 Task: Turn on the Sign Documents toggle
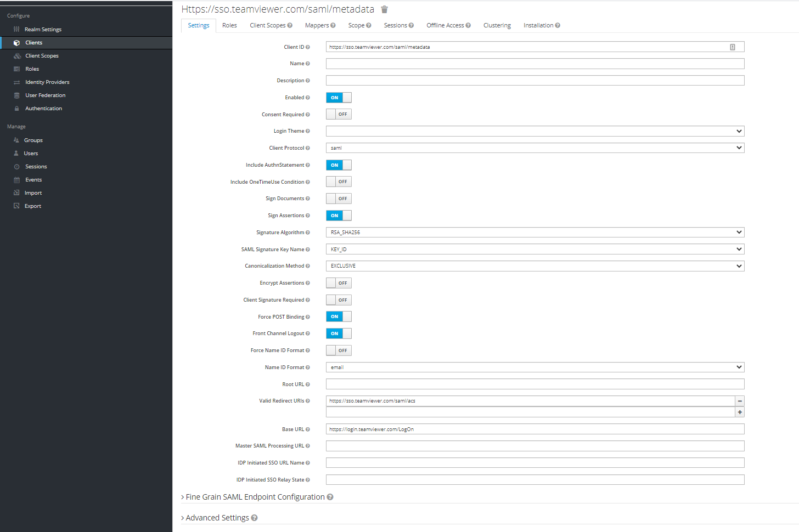tap(339, 199)
